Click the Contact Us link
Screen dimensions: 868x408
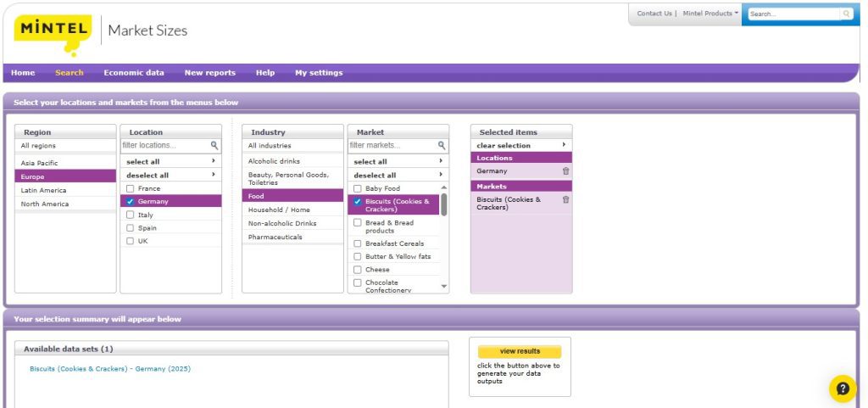(x=654, y=14)
